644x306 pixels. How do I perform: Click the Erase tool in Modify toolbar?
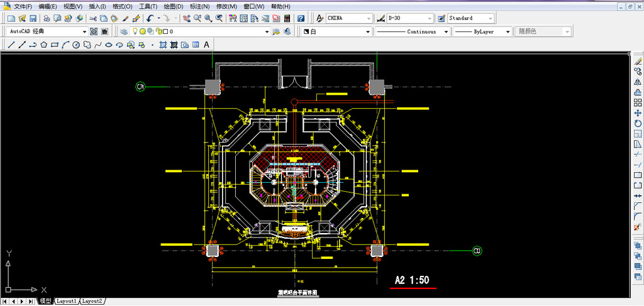point(638,61)
